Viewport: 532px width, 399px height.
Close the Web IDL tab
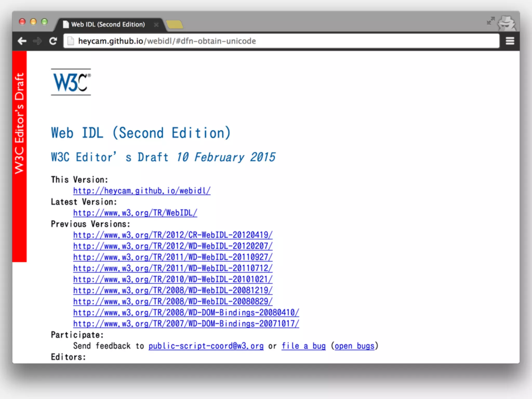click(156, 25)
